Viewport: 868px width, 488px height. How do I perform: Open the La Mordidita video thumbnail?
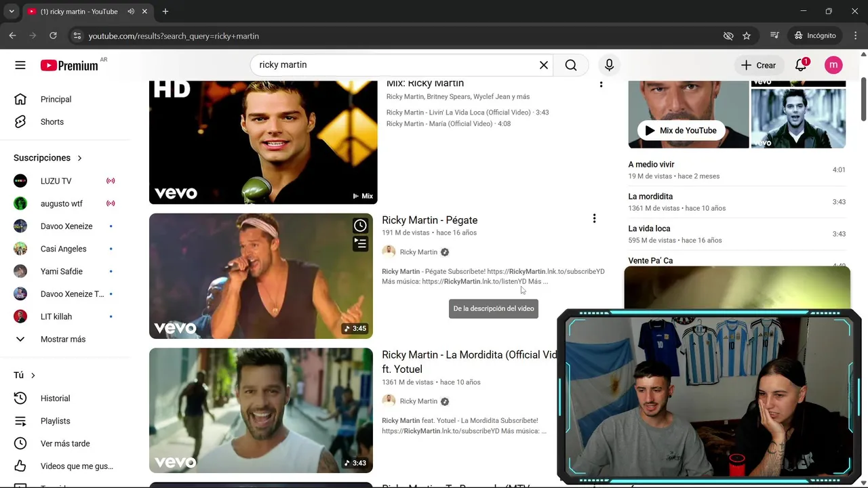261,410
